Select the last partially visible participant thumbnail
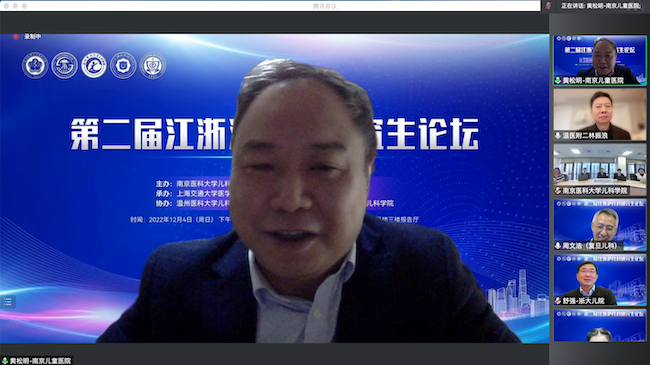 point(600,326)
